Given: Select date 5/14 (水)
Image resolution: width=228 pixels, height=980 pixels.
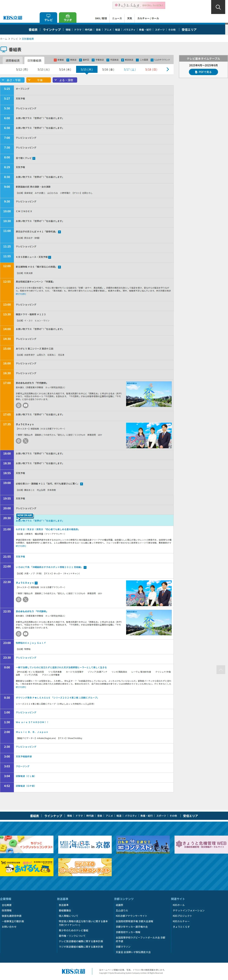Looking at the screenshot, I should click(65, 70).
